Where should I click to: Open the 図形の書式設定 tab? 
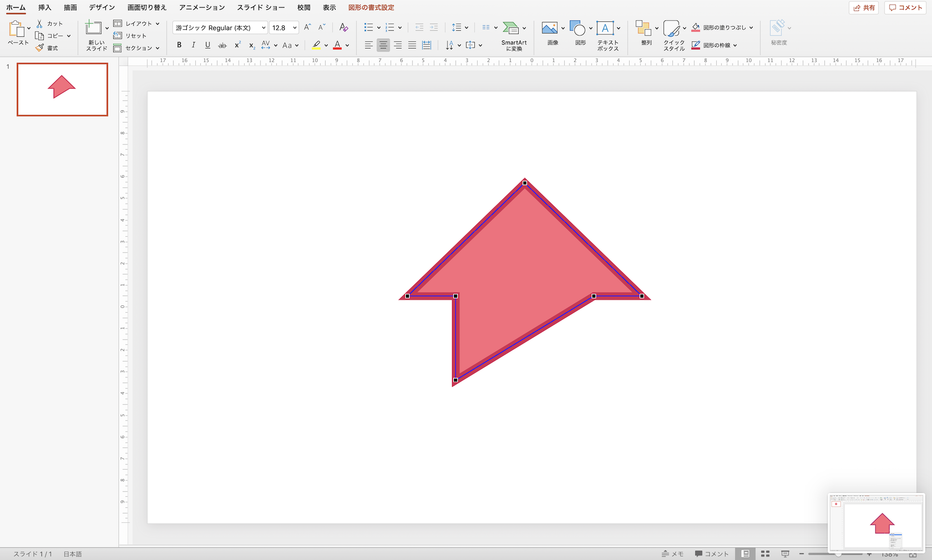point(371,7)
